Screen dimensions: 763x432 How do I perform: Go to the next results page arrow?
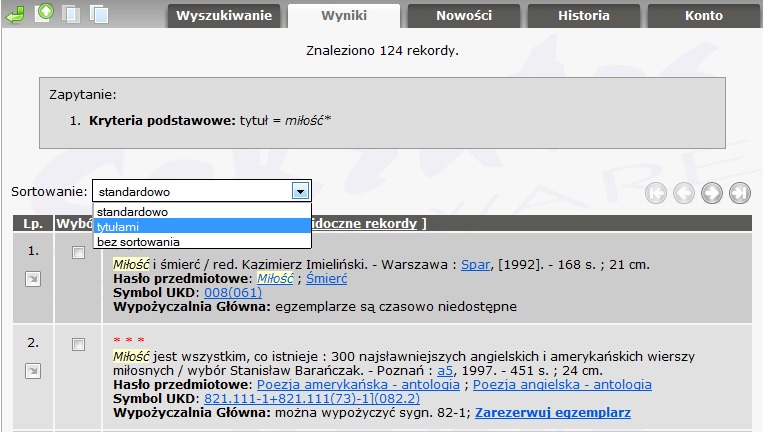tap(712, 193)
